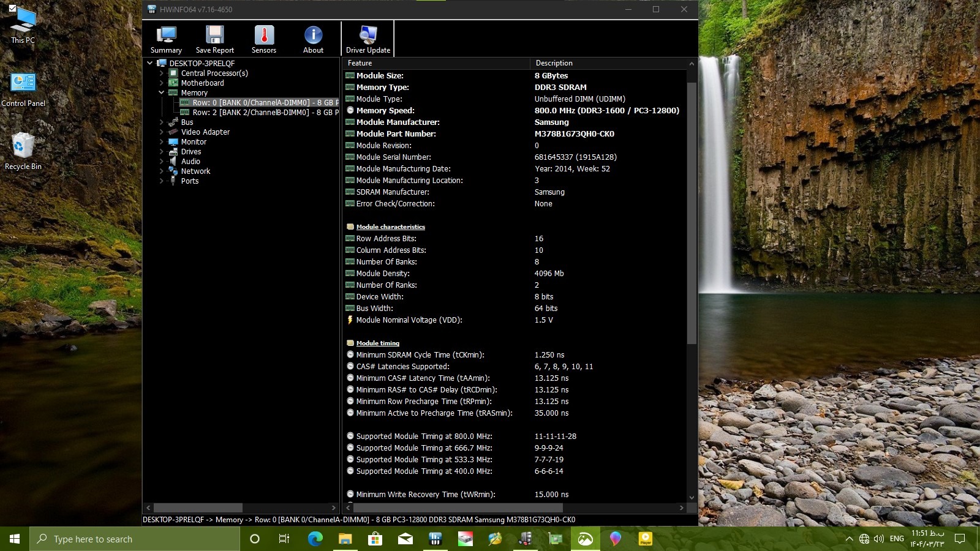Open the volume control in system tray
The width and height of the screenshot is (980, 551).
(x=879, y=539)
